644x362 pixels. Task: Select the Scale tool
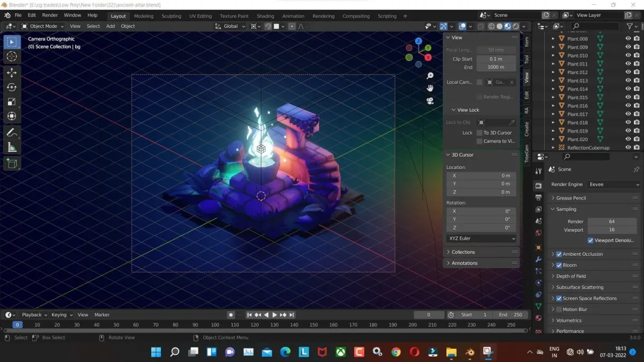12,102
